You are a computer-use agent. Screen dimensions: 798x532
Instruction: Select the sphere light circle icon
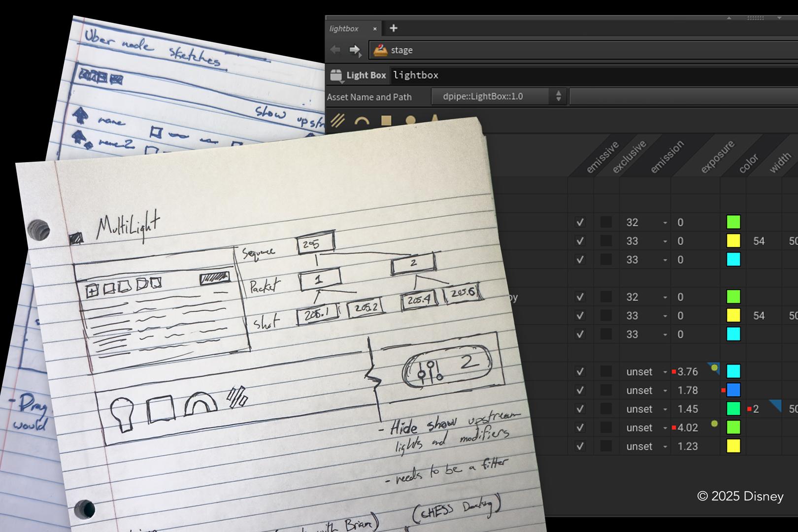(x=410, y=121)
